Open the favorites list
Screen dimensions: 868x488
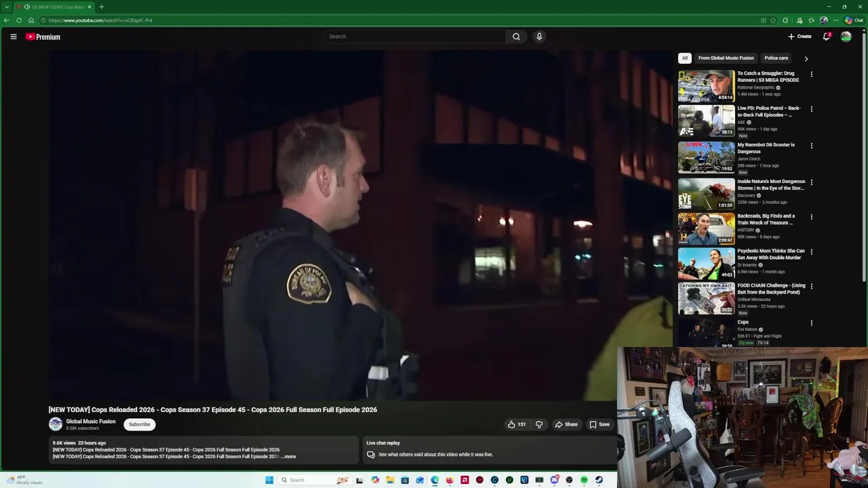(x=811, y=20)
